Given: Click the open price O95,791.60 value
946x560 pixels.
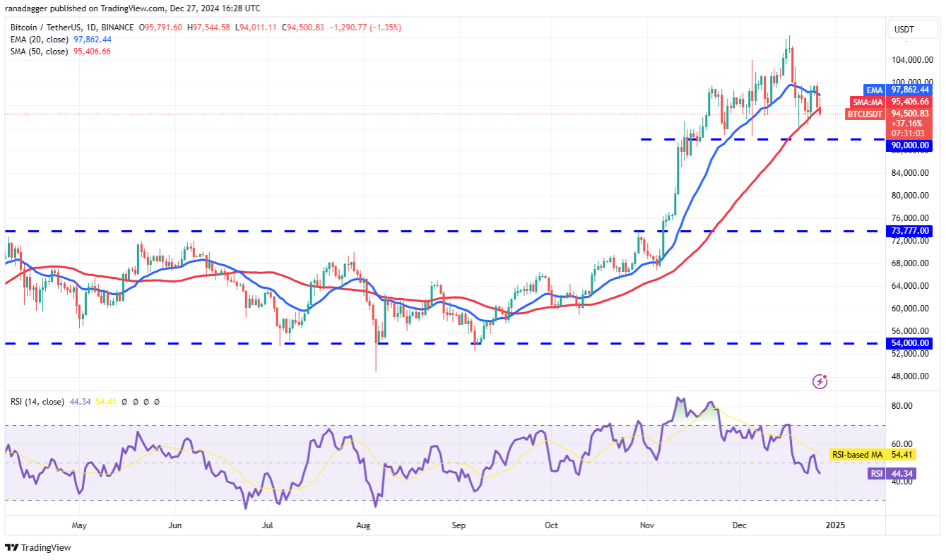Looking at the screenshot, I should coord(160,28).
